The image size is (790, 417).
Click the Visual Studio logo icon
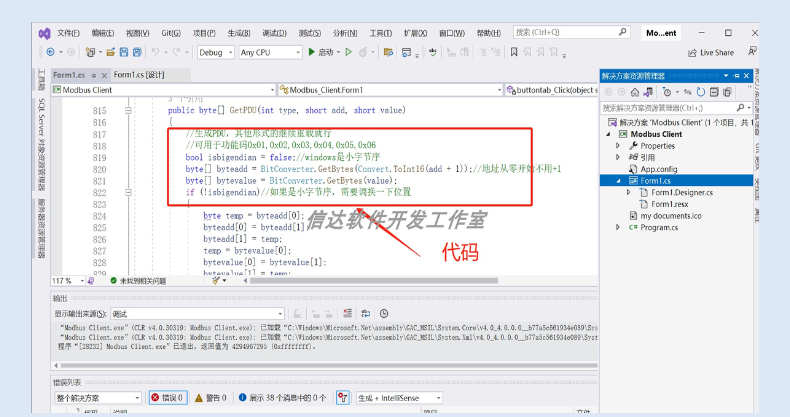coord(44,33)
